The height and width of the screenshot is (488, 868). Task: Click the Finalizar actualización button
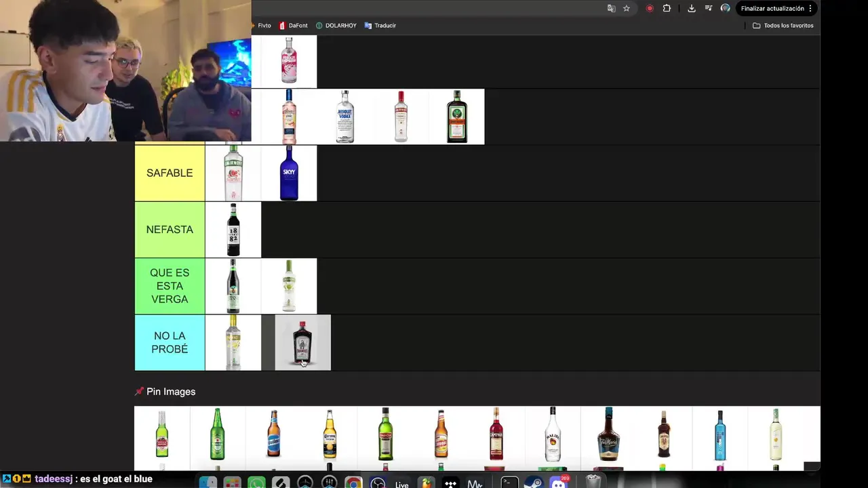(x=772, y=8)
